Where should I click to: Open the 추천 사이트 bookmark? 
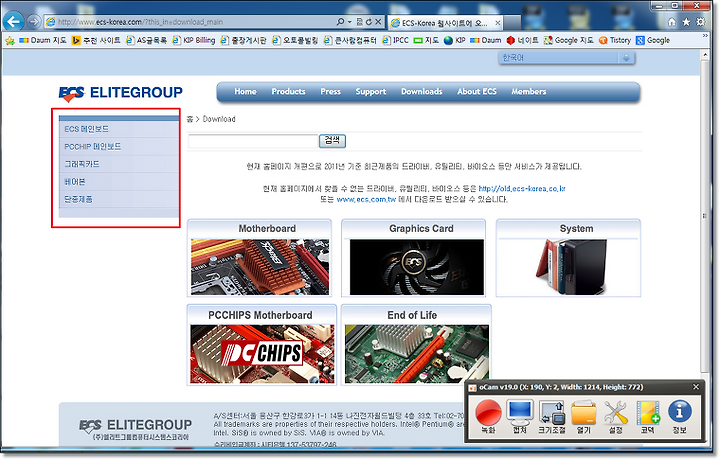pos(96,40)
